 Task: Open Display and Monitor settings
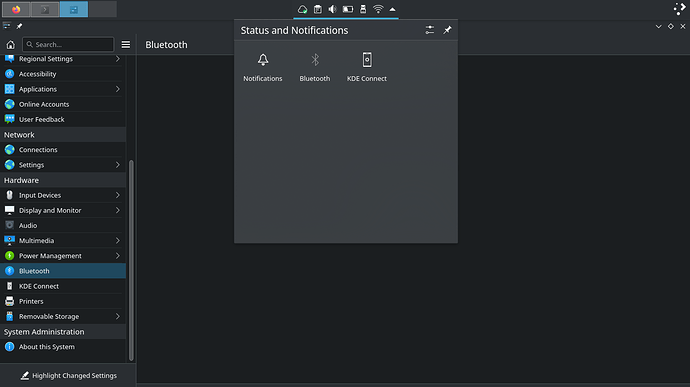(63, 210)
